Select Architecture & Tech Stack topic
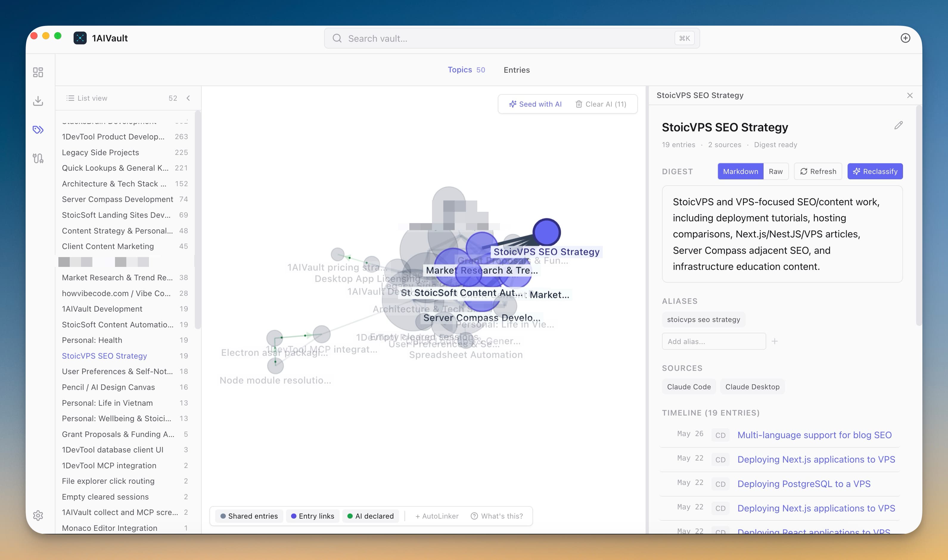The height and width of the screenshot is (560, 948). 125,184
